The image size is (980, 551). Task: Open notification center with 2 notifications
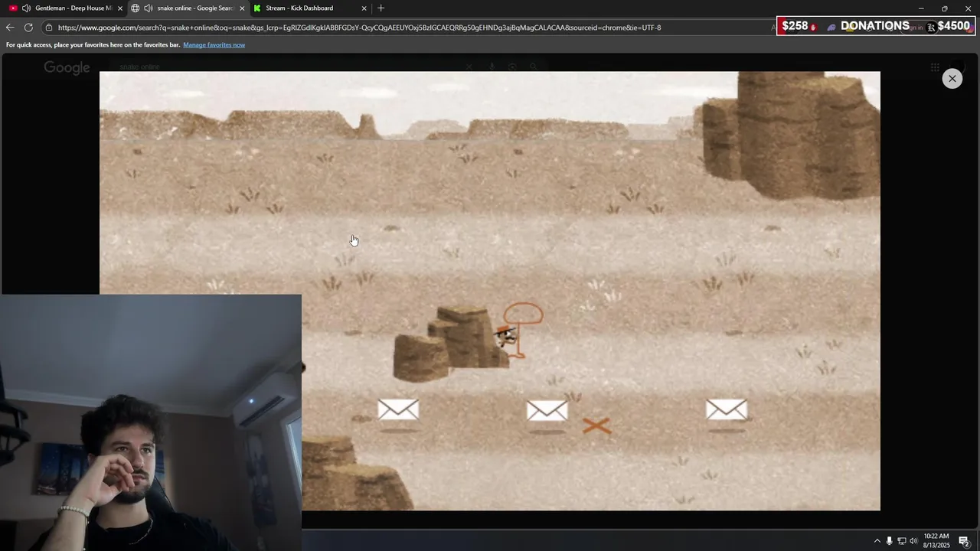pos(964,541)
